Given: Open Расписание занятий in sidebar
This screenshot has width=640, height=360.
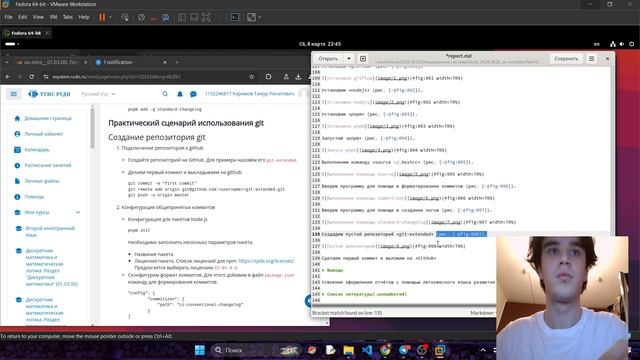Looking at the screenshot, I should tap(48, 165).
